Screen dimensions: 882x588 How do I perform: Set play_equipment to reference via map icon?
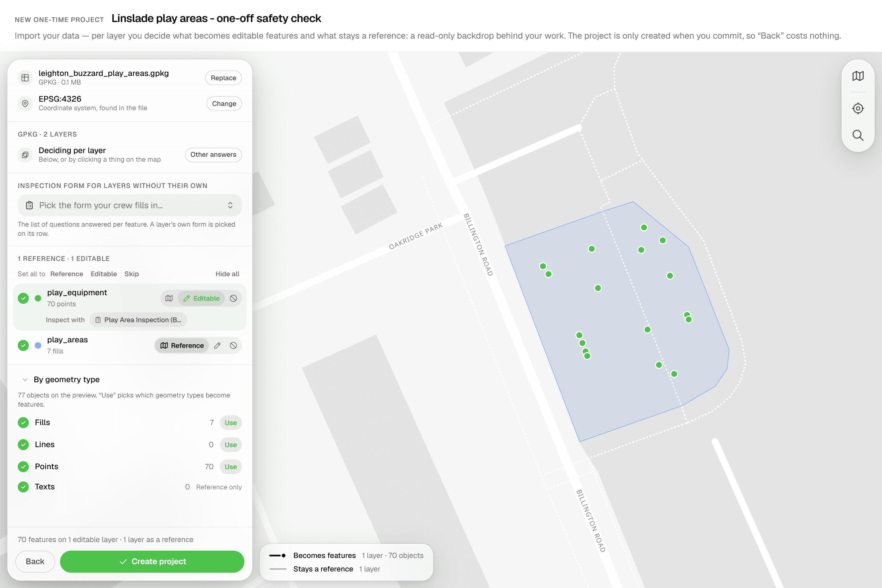169,299
